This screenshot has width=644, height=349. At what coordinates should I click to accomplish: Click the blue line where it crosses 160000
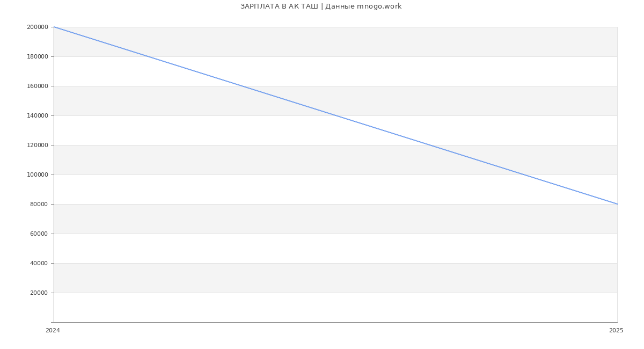(x=241, y=86)
